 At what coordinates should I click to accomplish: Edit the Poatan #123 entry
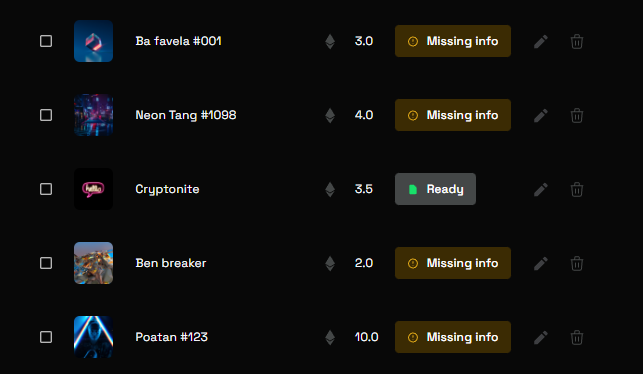[541, 337]
